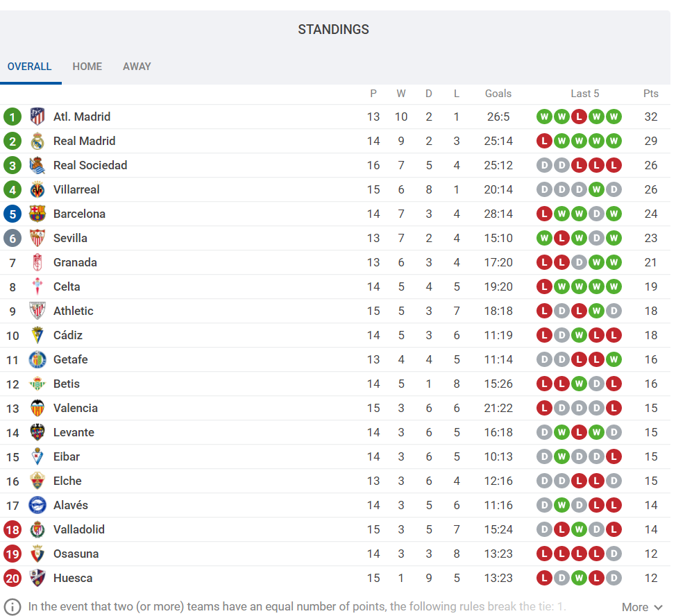Click the Pts column header
This screenshot has width=676, height=616.
pos(650,94)
